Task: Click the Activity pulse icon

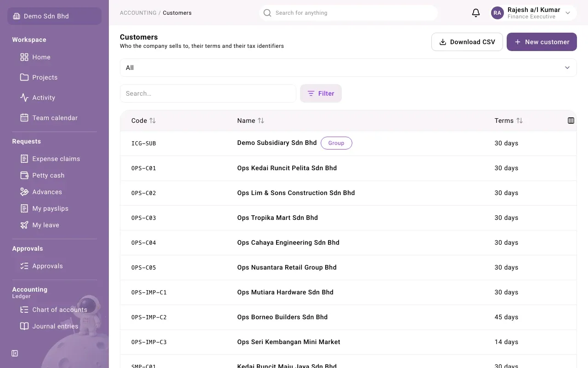Action: pos(24,98)
